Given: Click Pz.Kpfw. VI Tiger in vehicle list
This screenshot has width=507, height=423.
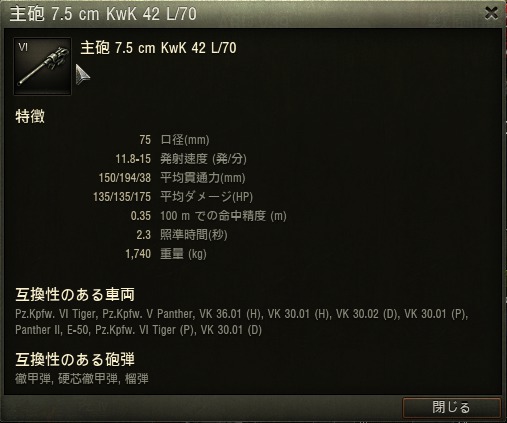Looking at the screenshot, I should [x=55, y=314].
